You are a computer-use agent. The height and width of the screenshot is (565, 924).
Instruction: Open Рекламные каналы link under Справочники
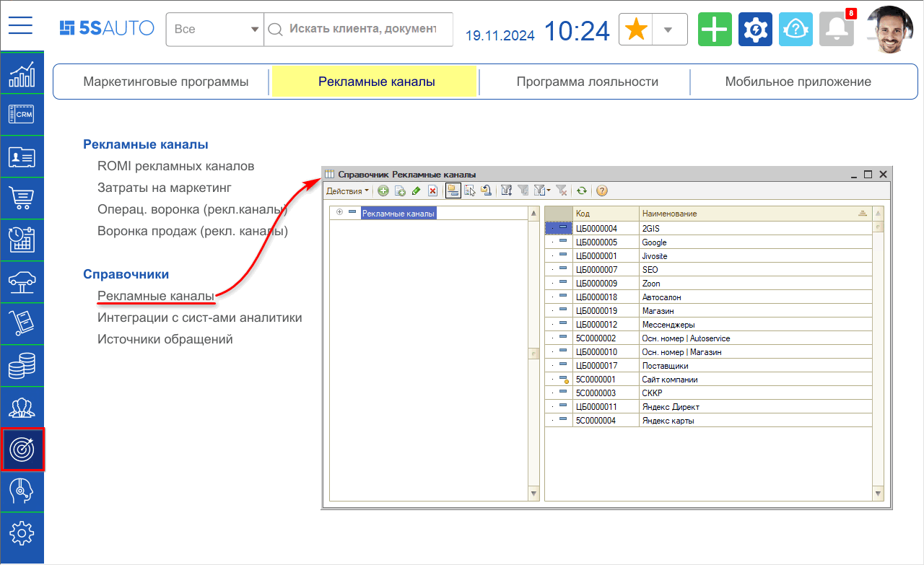click(156, 296)
